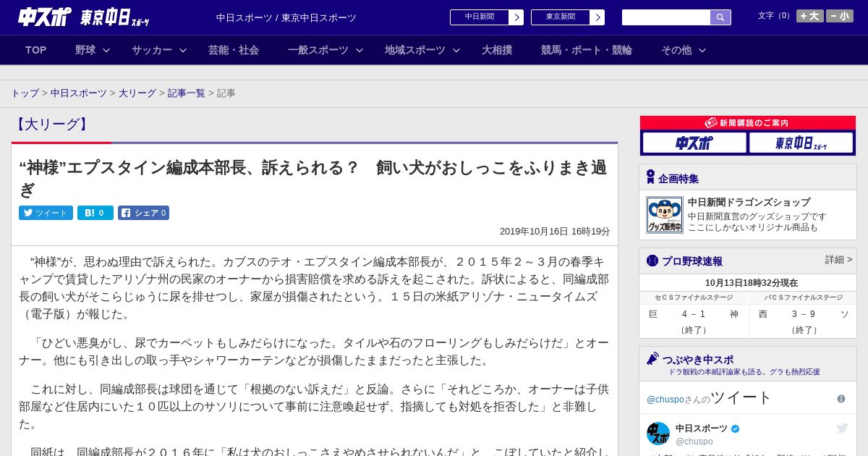Expand the 地域スポーツ menu dropdown

[422, 50]
